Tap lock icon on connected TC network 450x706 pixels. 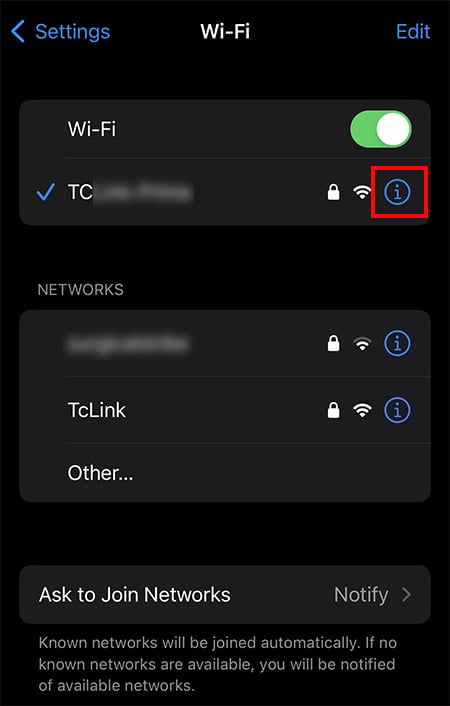tap(333, 192)
